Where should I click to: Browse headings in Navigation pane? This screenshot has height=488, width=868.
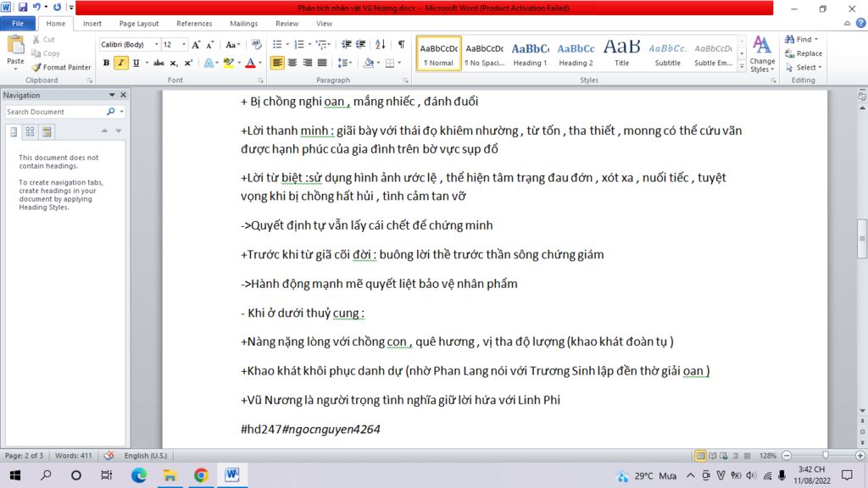pyautogui.click(x=14, y=131)
